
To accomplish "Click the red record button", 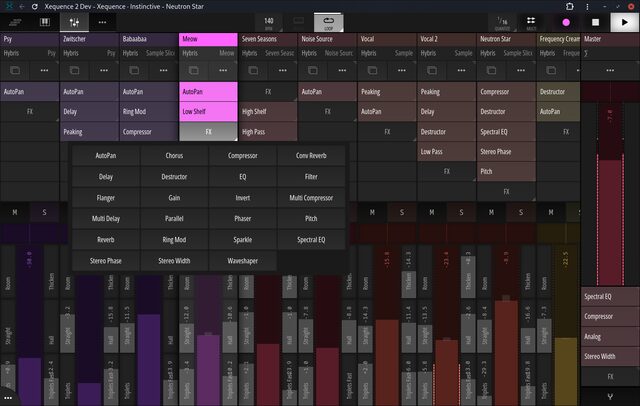I will tap(566, 22).
